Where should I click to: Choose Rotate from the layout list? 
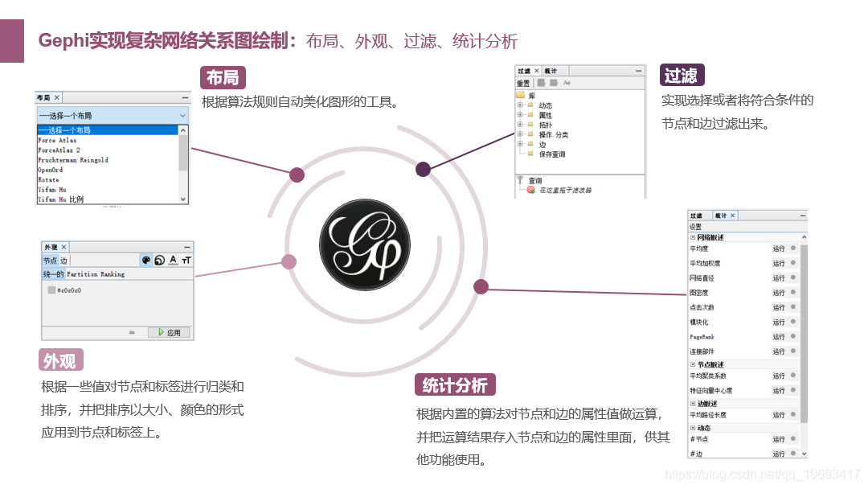tap(108, 180)
